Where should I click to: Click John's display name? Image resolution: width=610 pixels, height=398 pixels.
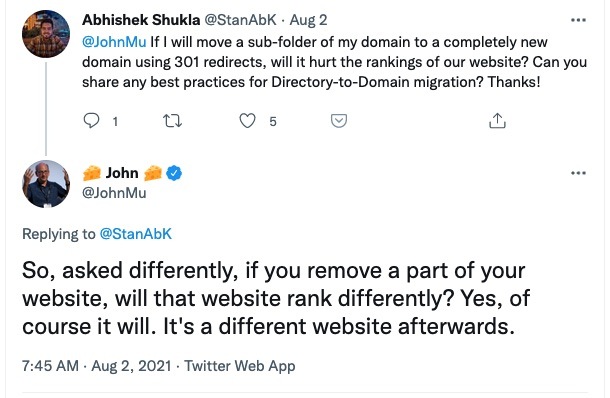click(122, 173)
